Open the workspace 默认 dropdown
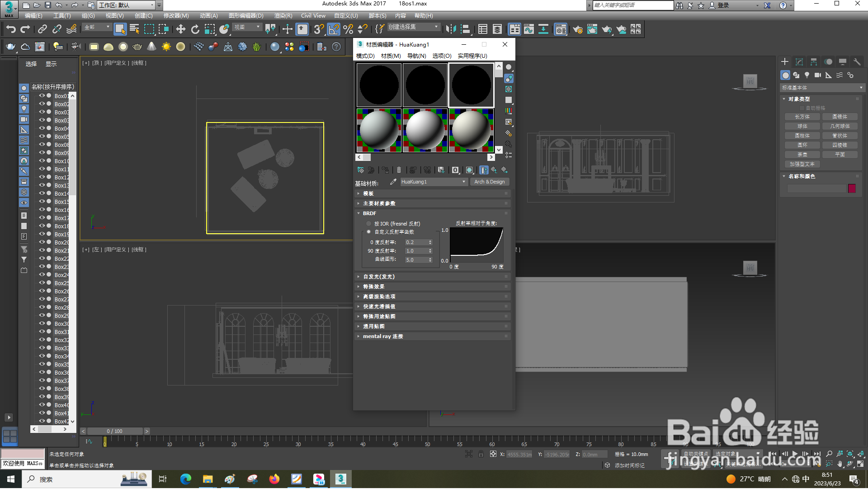Image resolution: width=868 pixels, height=489 pixels. point(126,5)
